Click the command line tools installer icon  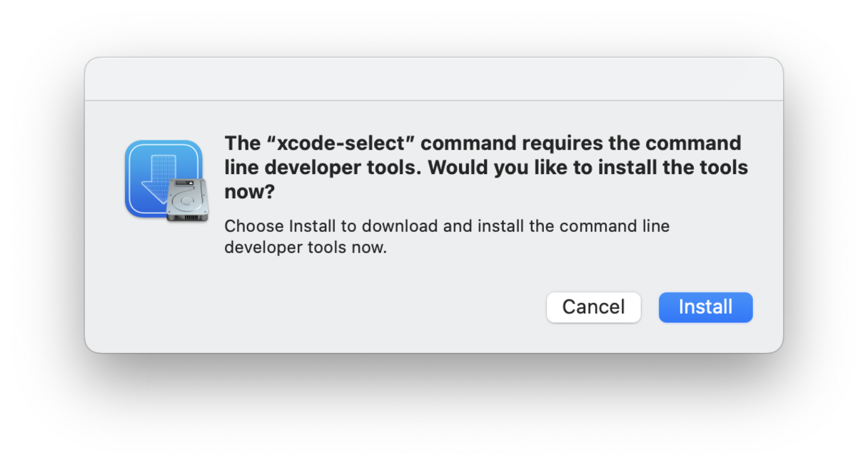164,178
